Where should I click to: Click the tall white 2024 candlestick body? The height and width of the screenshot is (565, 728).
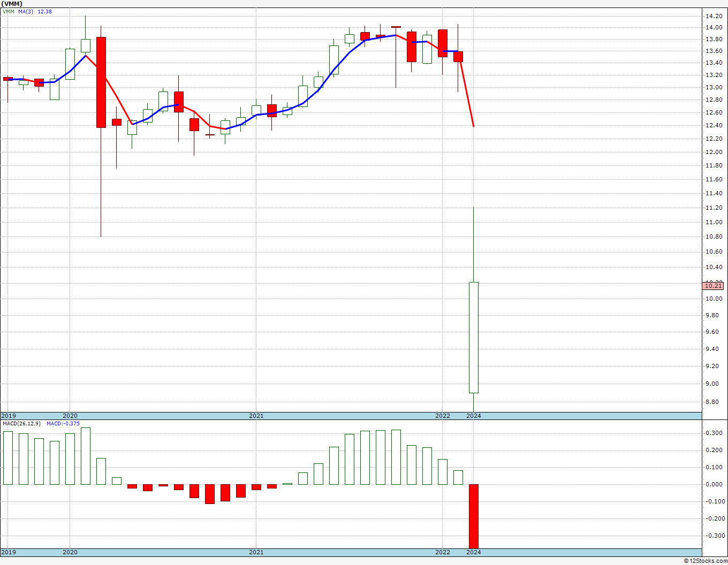474,338
